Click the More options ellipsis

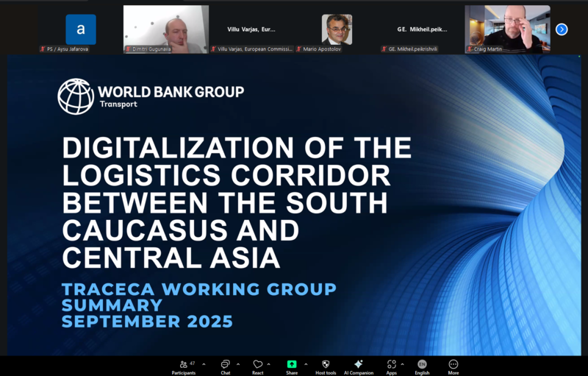(453, 364)
